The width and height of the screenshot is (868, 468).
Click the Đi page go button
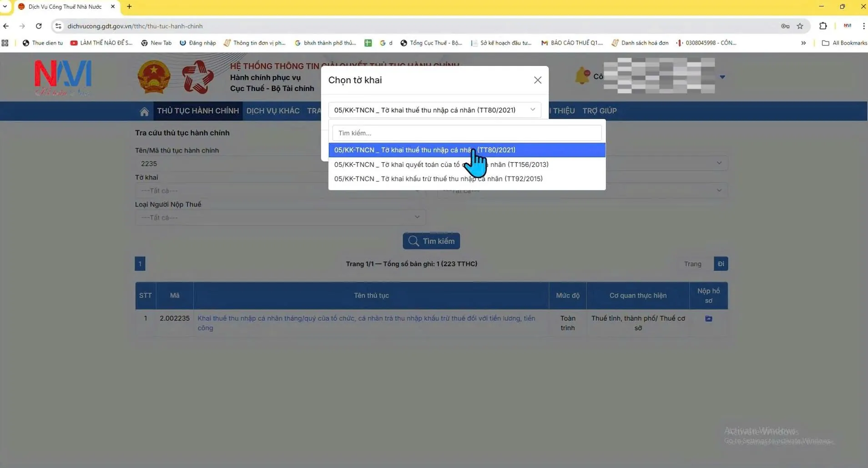coord(721,264)
